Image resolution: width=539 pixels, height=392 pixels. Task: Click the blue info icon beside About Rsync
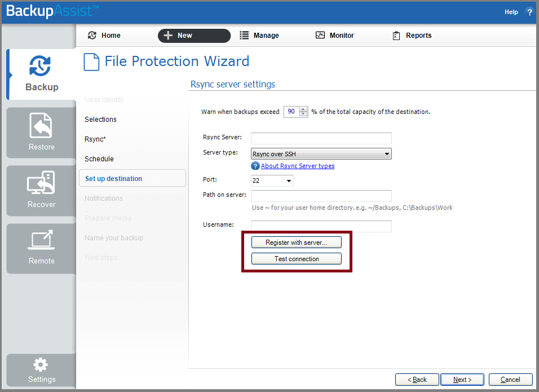255,166
